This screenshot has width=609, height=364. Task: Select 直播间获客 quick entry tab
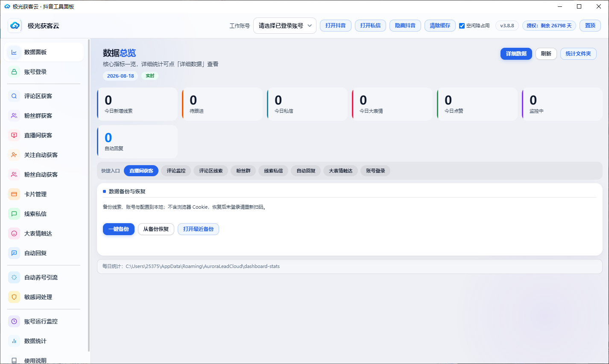[x=141, y=171]
